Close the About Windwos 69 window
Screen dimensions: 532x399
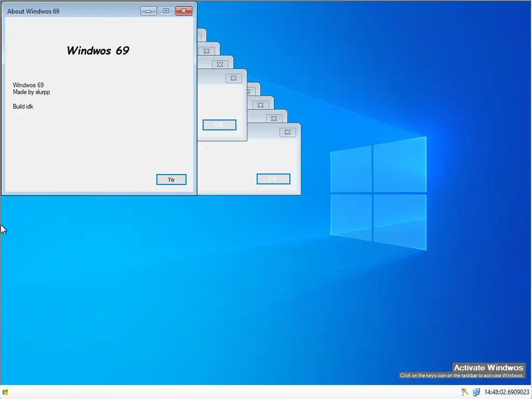pyautogui.click(x=184, y=11)
